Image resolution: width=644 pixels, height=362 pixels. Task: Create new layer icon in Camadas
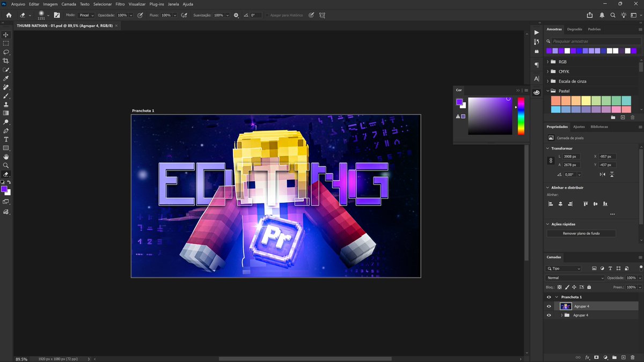624,357
